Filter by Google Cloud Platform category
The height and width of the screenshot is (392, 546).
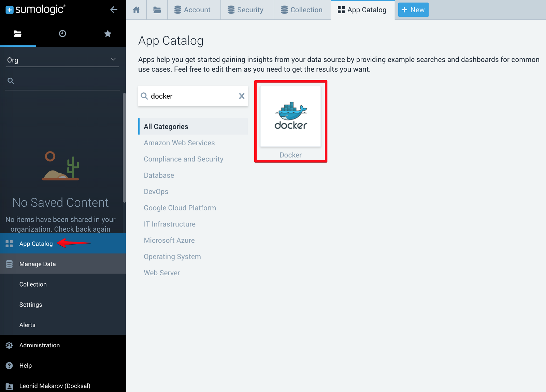(x=180, y=208)
